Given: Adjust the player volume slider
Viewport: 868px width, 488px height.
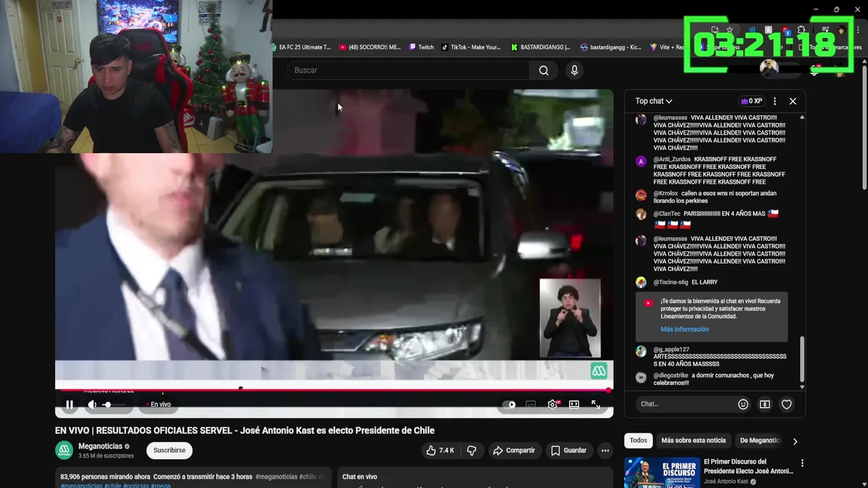Looking at the screenshot, I should 115,405.
